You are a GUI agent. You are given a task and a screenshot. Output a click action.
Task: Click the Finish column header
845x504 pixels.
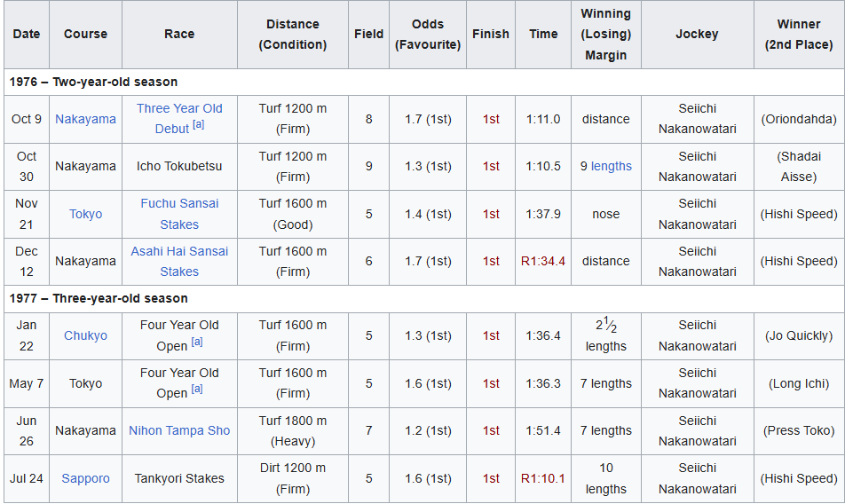490,35
